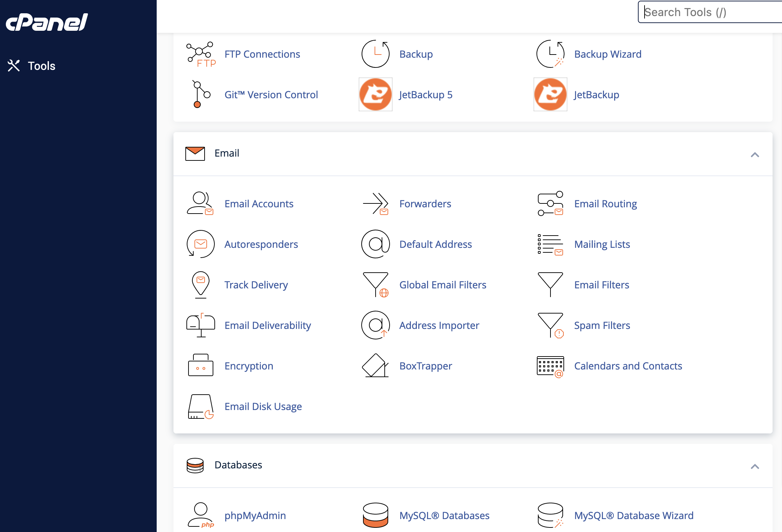
Task: Collapse the Email section chevron
Action: click(x=755, y=154)
